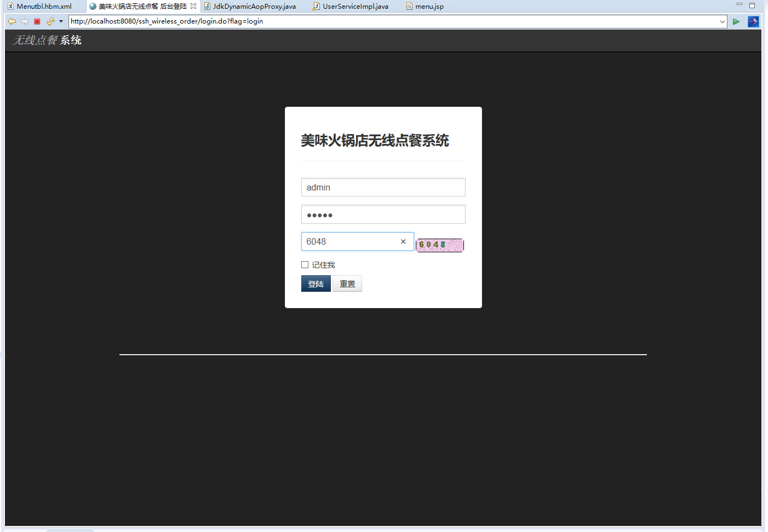Open the dropdown arrow beside the refresh icon
Image resolution: width=768 pixels, height=532 pixels.
point(61,21)
